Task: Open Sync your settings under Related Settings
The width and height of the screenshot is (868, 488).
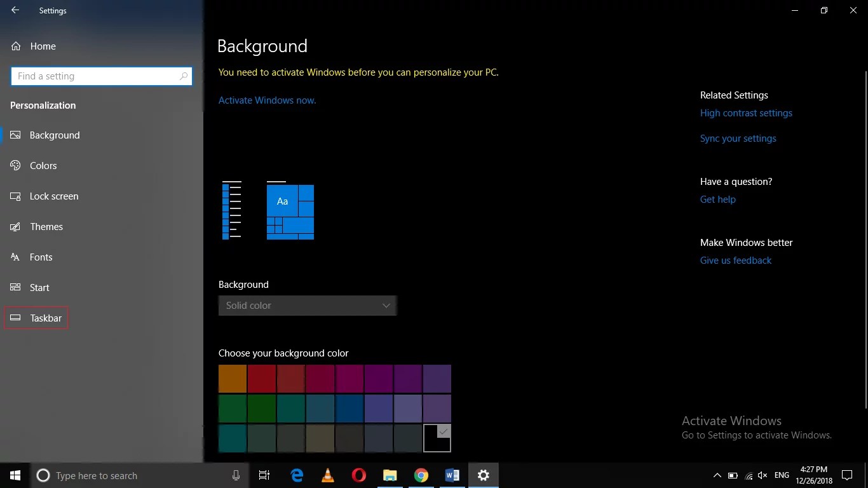Action: (x=738, y=138)
